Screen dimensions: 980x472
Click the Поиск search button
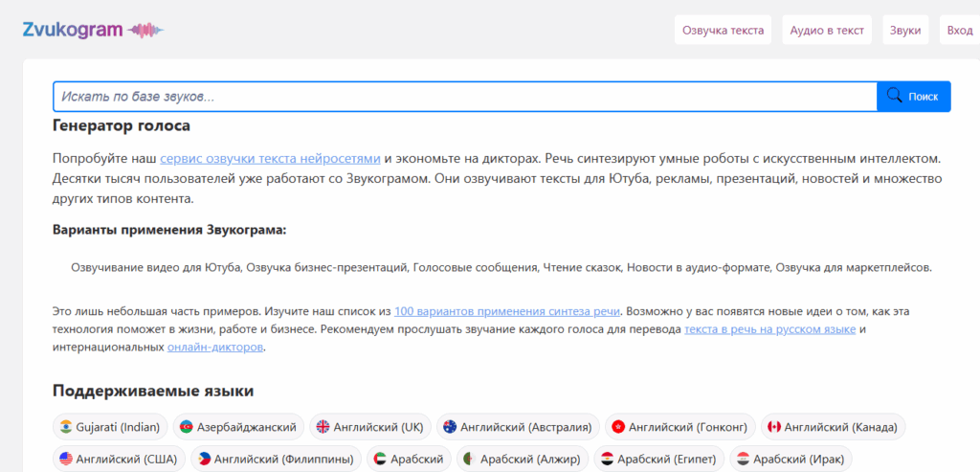click(914, 97)
